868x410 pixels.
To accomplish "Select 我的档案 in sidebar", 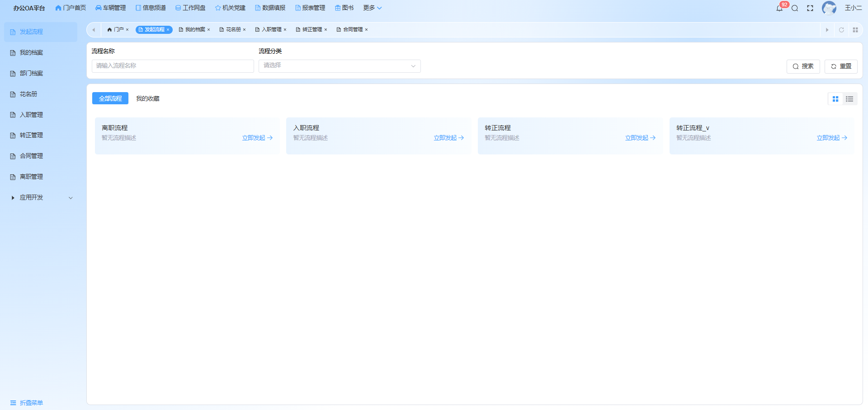I will [x=41, y=53].
